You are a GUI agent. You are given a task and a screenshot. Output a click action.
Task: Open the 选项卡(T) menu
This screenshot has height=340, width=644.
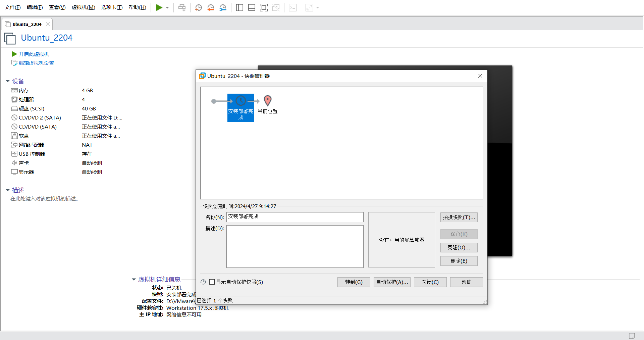tap(112, 7)
